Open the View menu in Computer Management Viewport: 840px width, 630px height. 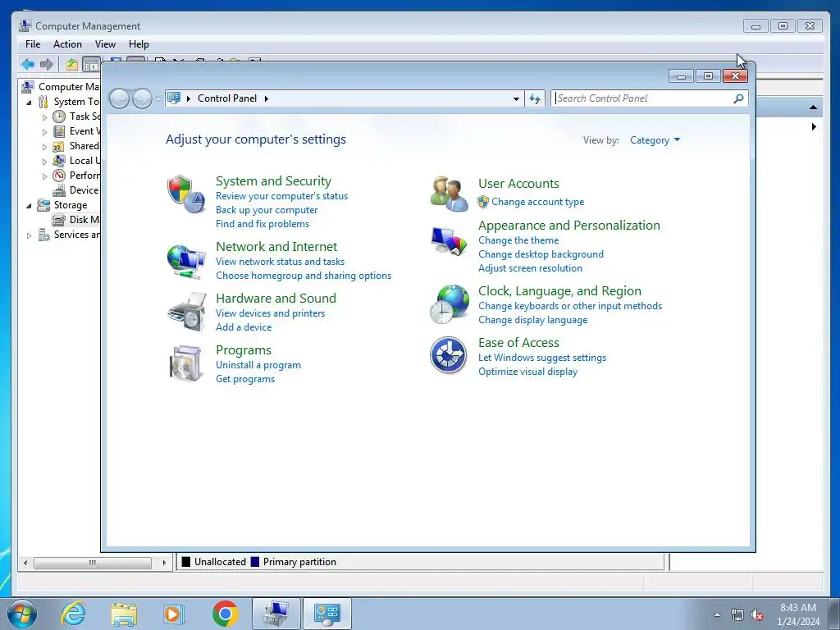click(105, 44)
